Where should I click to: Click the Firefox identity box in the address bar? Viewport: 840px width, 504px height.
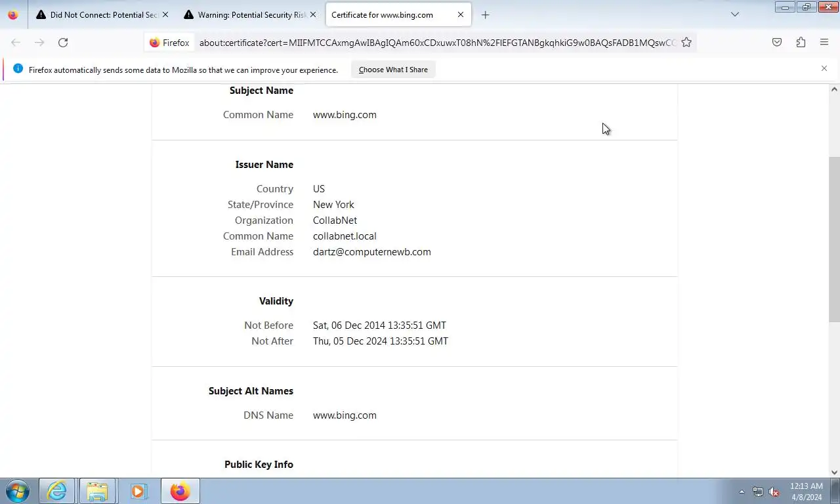(170, 43)
